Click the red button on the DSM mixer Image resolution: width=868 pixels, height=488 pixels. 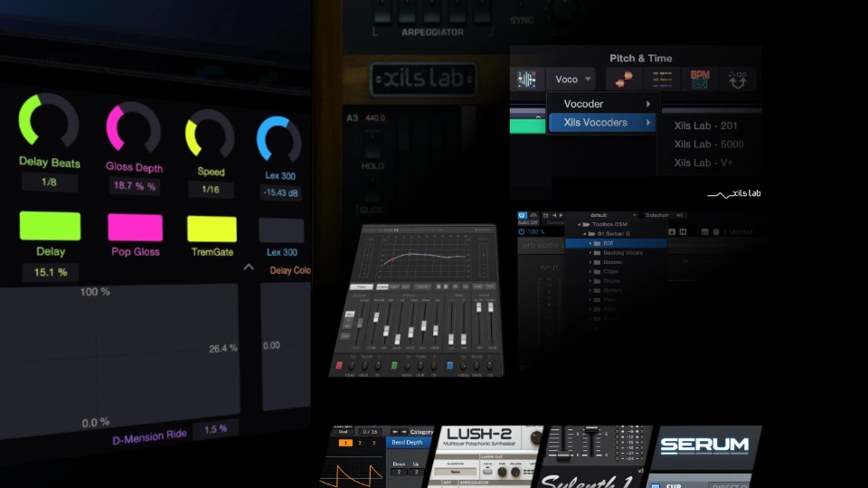pyautogui.click(x=340, y=365)
